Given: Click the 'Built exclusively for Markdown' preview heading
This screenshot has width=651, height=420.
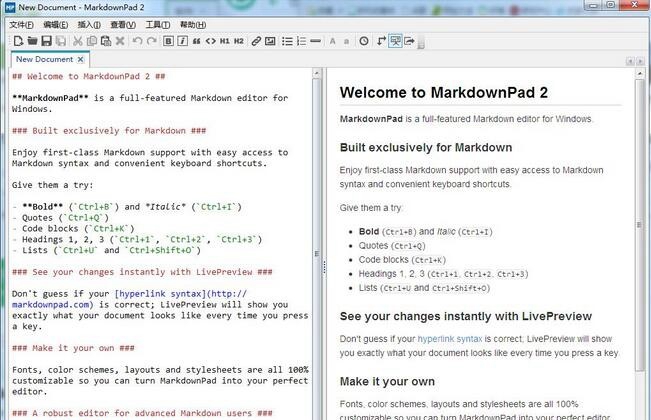Looking at the screenshot, I should pos(426,148).
